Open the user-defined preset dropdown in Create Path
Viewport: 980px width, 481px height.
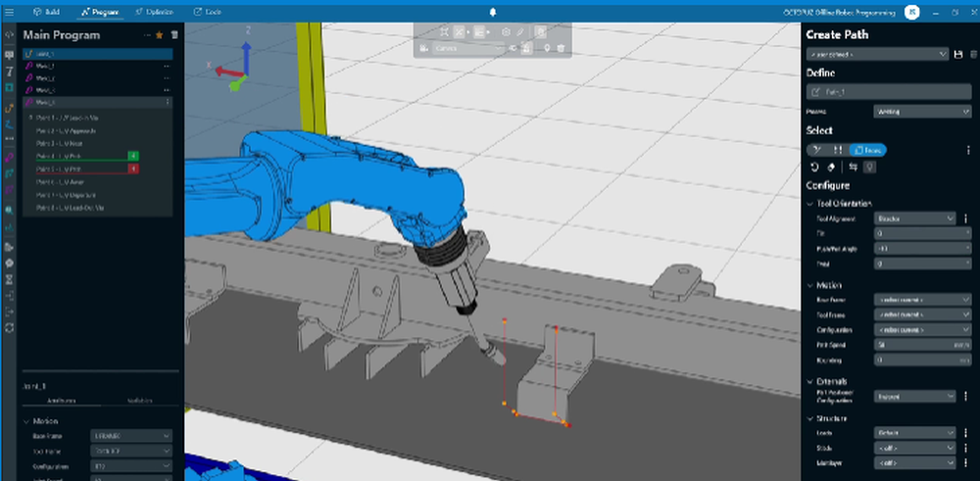click(x=877, y=55)
